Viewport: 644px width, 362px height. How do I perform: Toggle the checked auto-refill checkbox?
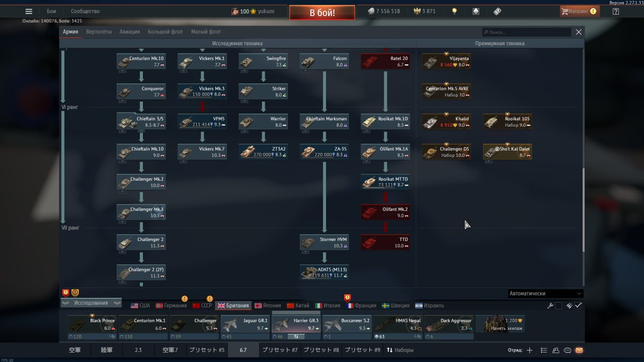(579, 306)
